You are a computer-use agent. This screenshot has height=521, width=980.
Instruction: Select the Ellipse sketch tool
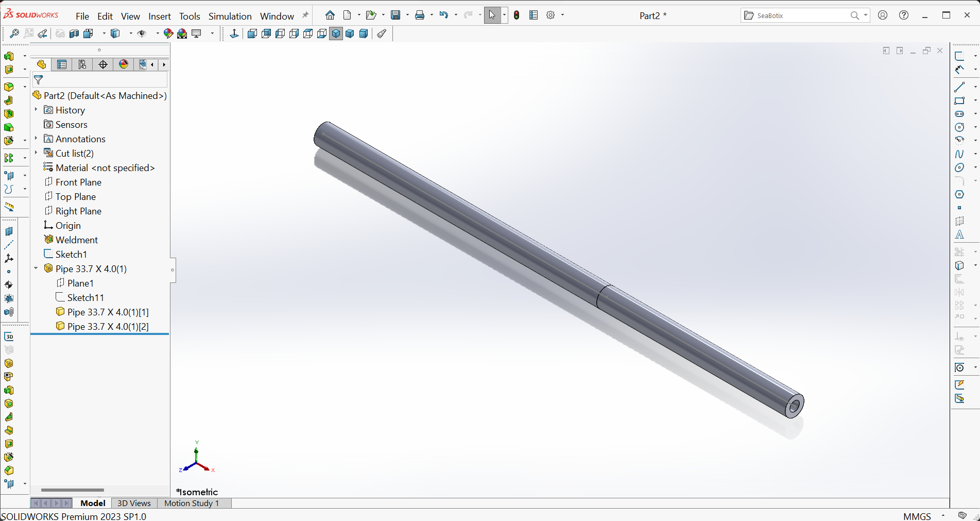(x=959, y=167)
